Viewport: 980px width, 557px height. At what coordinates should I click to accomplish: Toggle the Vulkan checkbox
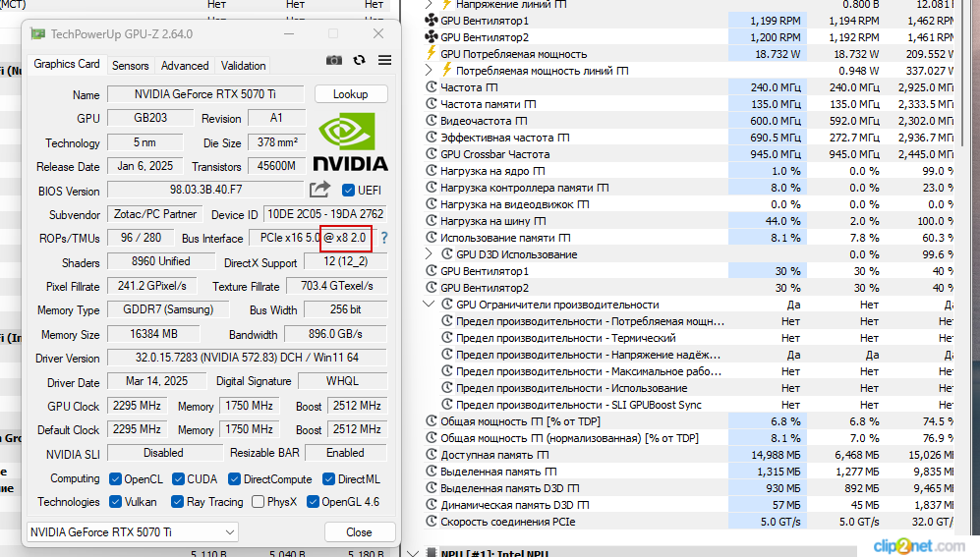[x=115, y=501]
